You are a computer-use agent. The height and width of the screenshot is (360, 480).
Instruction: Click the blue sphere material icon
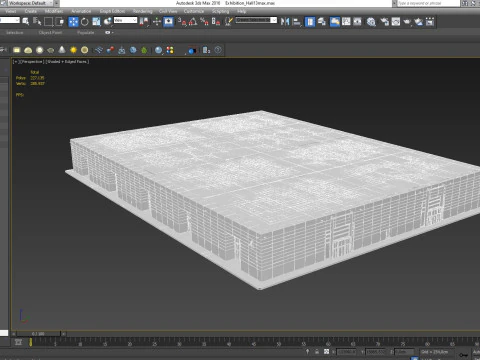point(159,50)
